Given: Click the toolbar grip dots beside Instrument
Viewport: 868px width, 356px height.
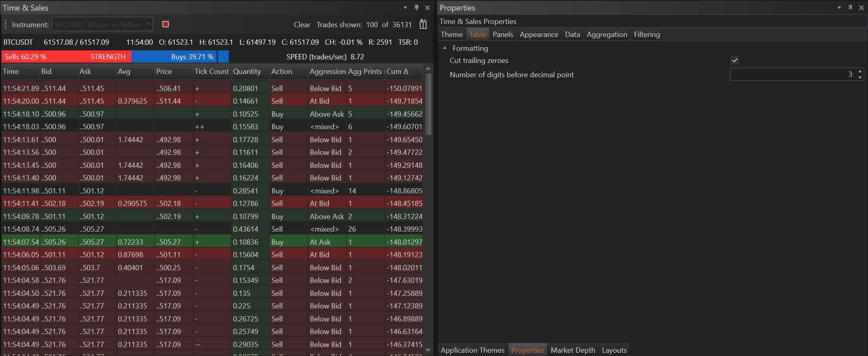Looking at the screenshot, I should pos(5,24).
